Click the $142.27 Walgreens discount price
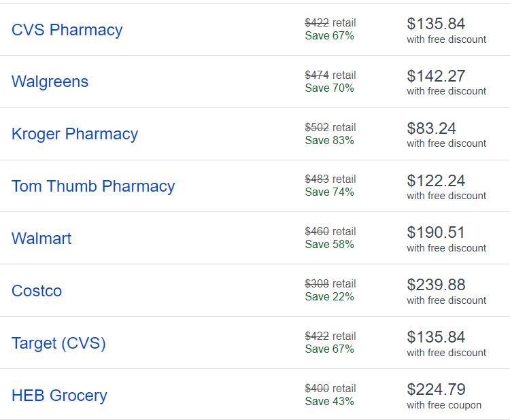Viewport: 510px width, 420px height. (x=435, y=76)
